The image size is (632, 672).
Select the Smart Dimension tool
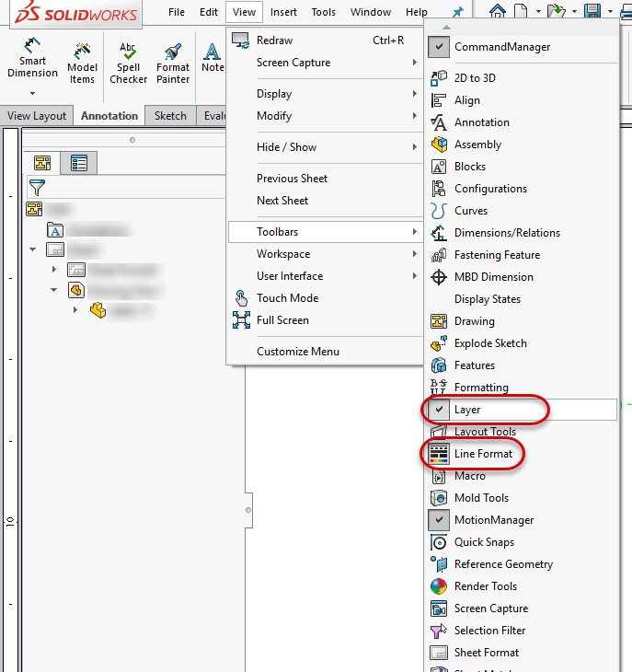[32, 58]
